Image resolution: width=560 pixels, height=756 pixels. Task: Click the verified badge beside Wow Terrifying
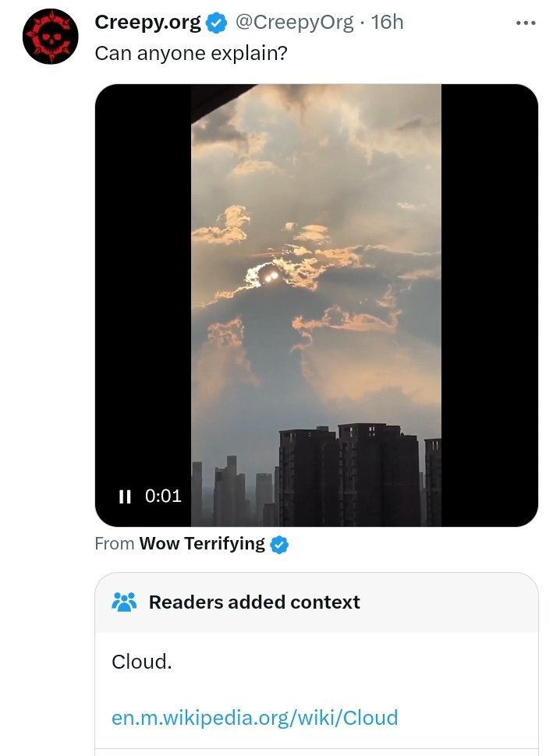point(279,545)
